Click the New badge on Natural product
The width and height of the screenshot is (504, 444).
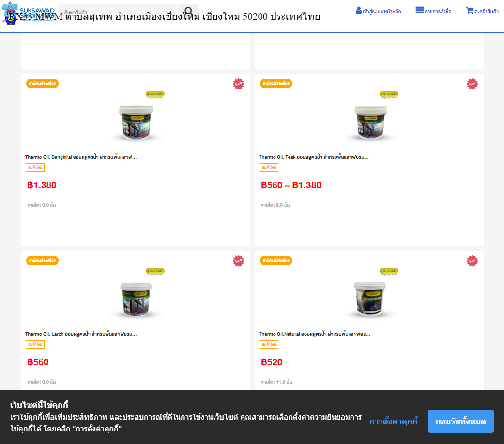click(x=472, y=261)
